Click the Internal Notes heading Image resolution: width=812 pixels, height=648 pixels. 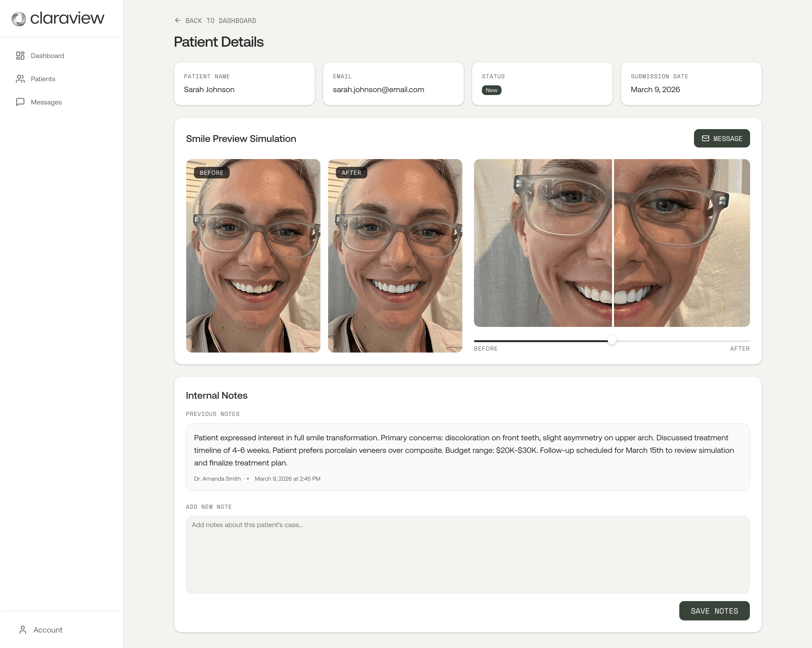pos(217,395)
